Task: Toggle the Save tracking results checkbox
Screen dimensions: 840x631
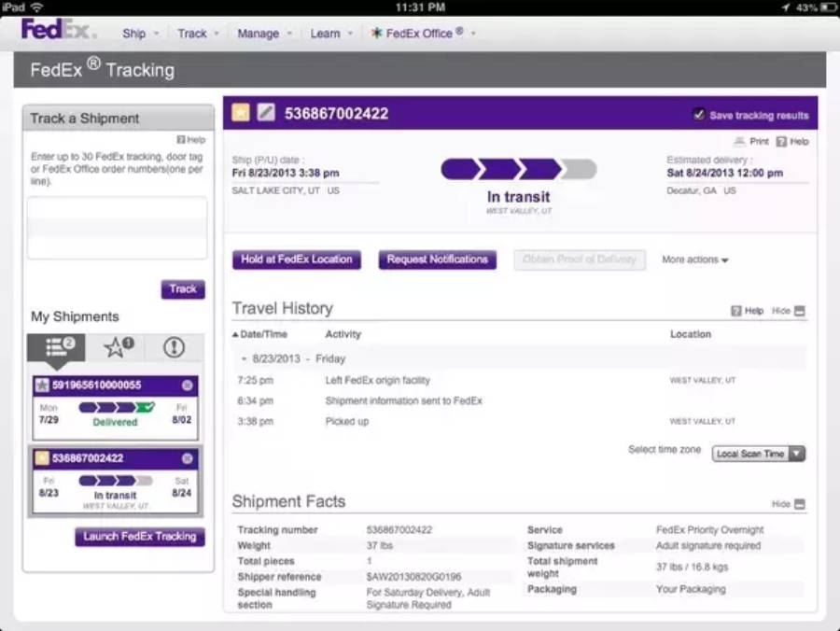Action: pyautogui.click(x=699, y=115)
